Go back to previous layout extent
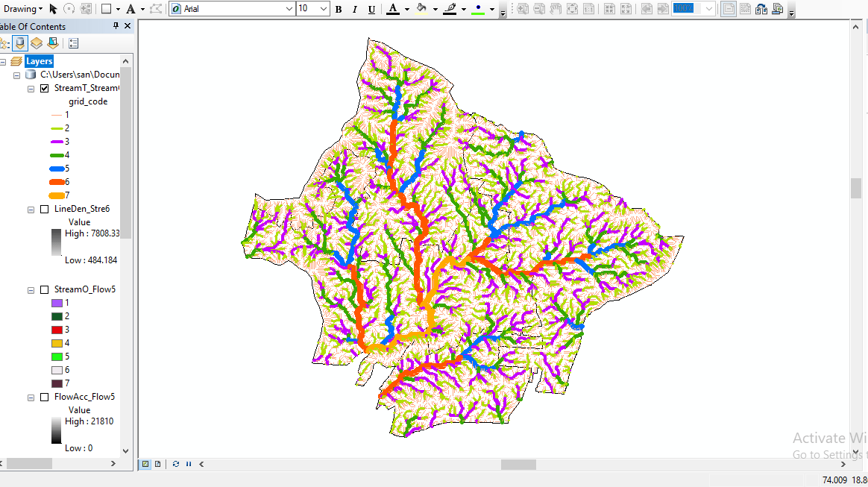 coord(646,9)
